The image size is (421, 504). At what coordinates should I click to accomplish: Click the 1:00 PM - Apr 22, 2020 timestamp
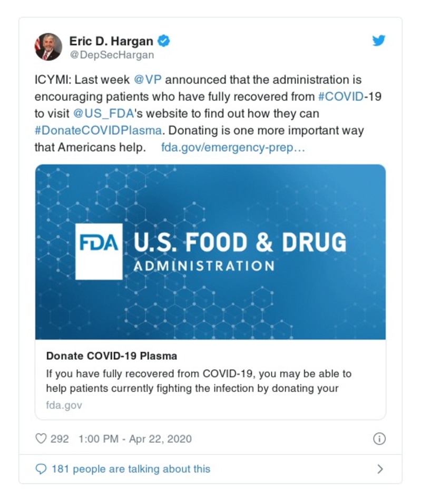[x=135, y=439]
